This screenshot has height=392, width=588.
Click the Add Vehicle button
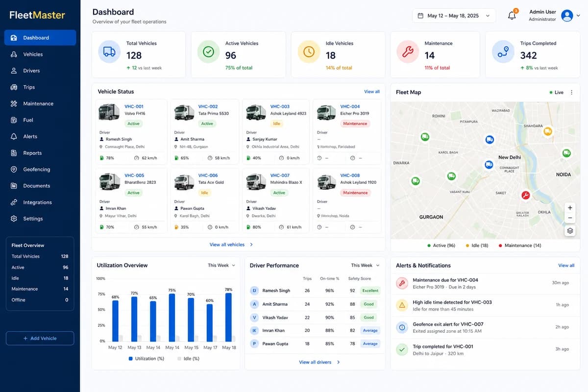tap(40, 338)
